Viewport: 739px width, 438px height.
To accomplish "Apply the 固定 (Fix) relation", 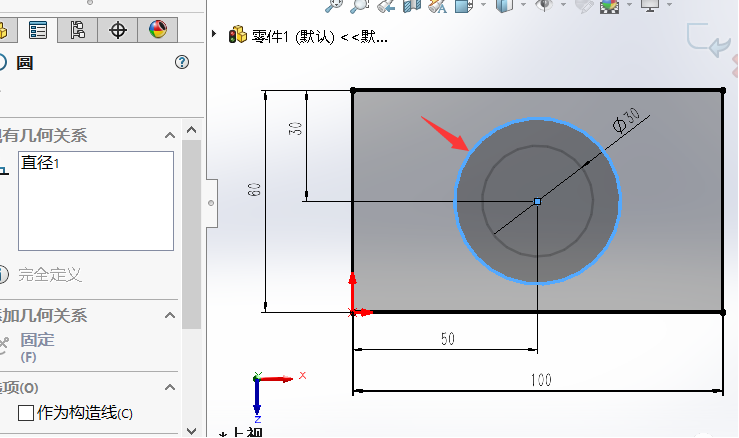I will [37, 346].
